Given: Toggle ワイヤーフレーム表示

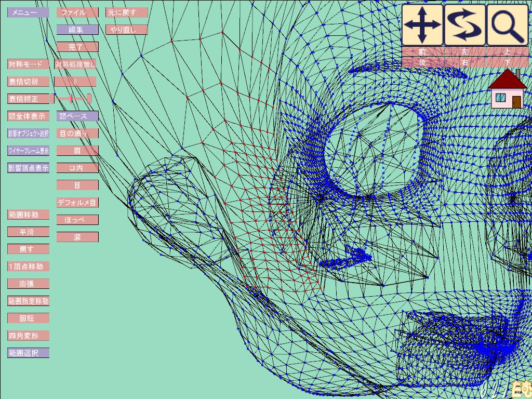Looking at the screenshot, I should pyautogui.click(x=28, y=151).
